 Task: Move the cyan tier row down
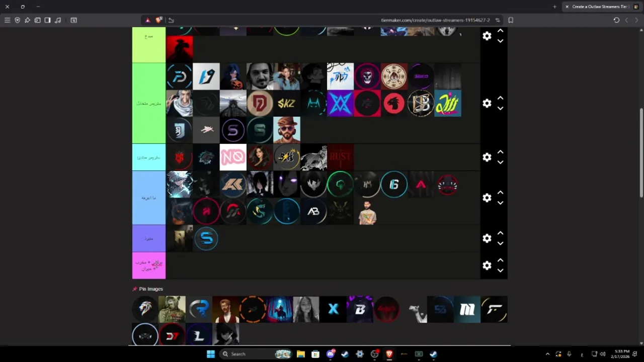tap(500, 162)
